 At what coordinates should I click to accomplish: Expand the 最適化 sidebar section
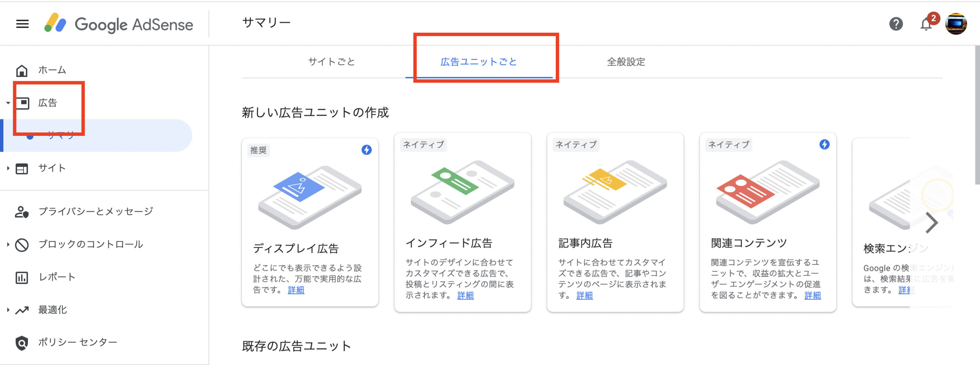click(x=8, y=310)
